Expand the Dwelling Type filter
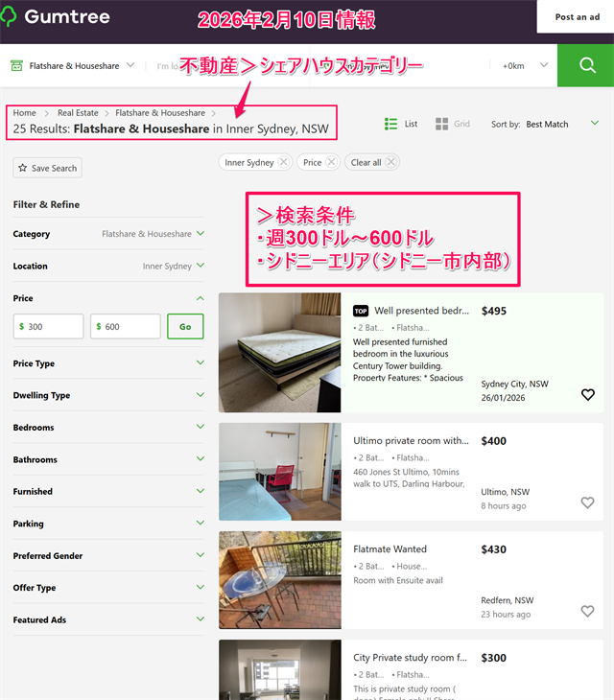This screenshot has height=700, width=614. click(201, 395)
